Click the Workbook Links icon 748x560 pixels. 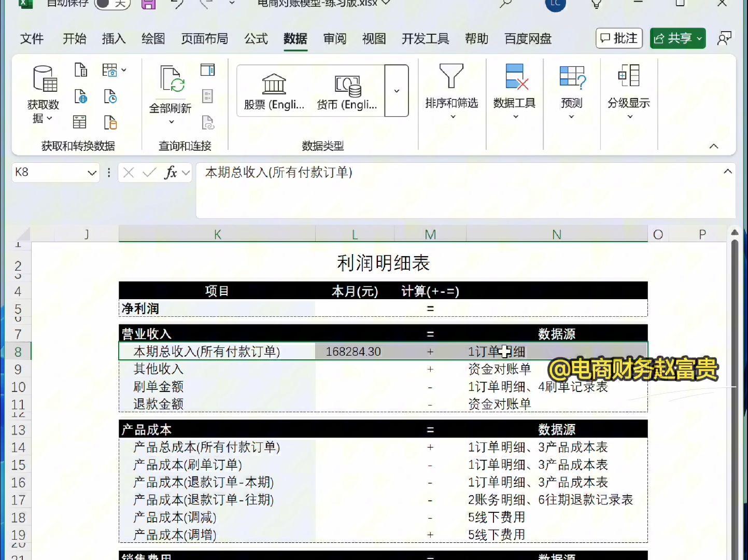pos(207,122)
